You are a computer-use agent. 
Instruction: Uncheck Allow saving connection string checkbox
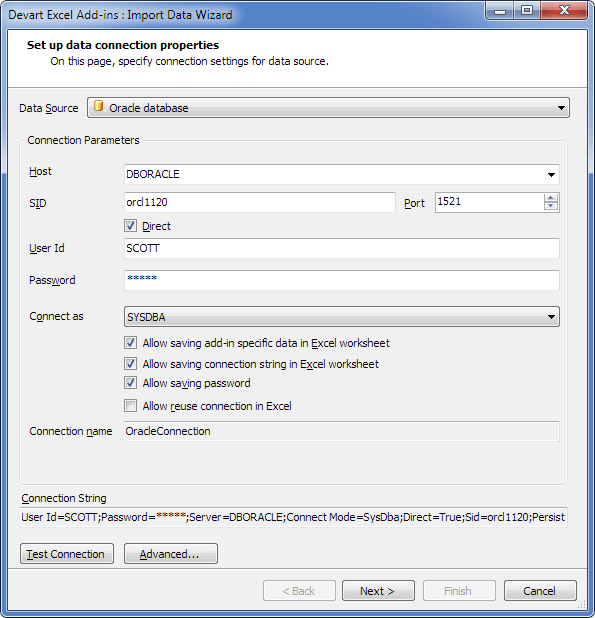click(x=130, y=363)
